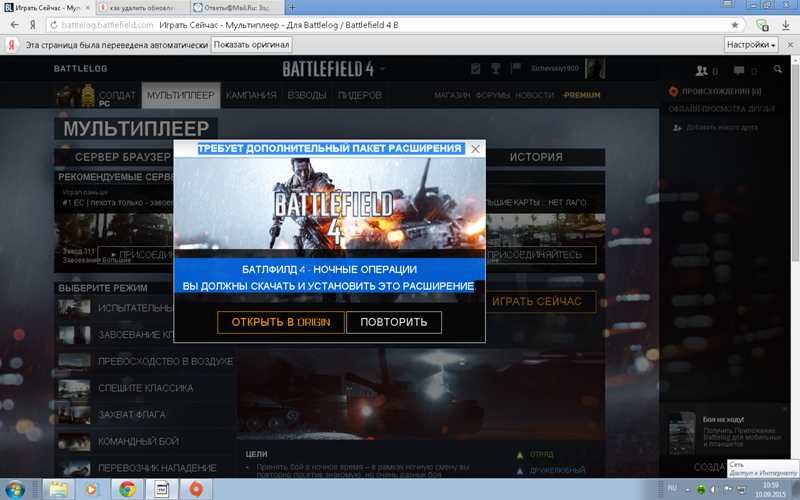This screenshot has height=500, width=800.
Task: Click the browser back arrow
Action: click(14, 25)
